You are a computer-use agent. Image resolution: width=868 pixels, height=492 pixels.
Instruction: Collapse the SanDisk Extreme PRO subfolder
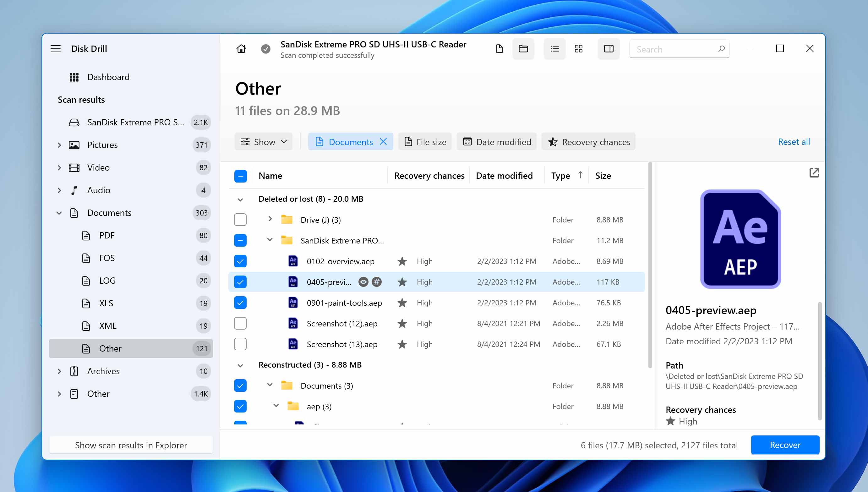coord(270,240)
